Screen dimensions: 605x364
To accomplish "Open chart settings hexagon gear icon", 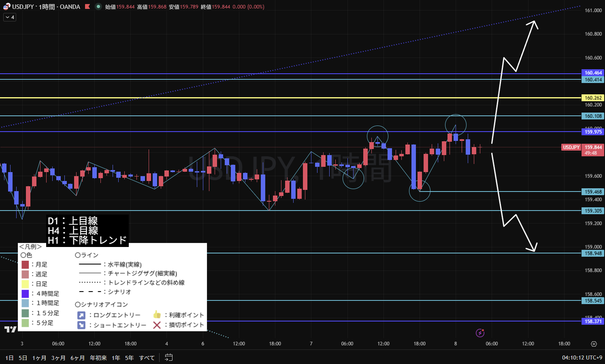I will (594, 344).
